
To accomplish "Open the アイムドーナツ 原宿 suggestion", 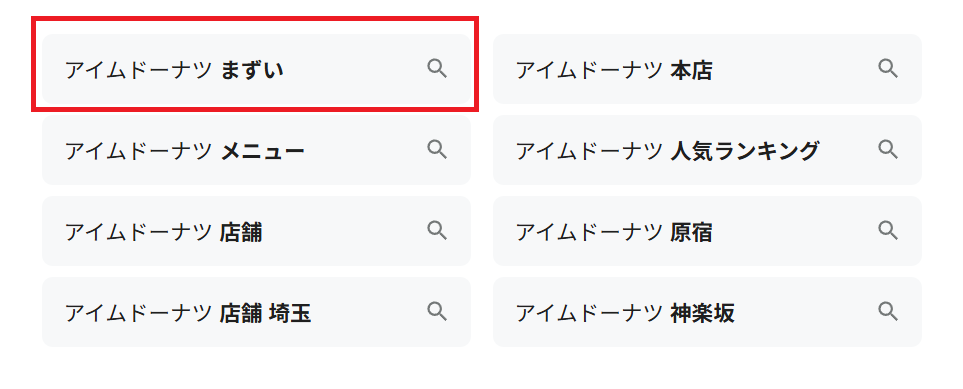I will pos(708,231).
